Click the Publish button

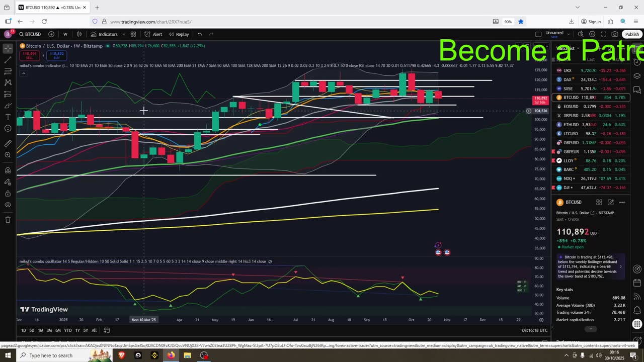coord(632,34)
